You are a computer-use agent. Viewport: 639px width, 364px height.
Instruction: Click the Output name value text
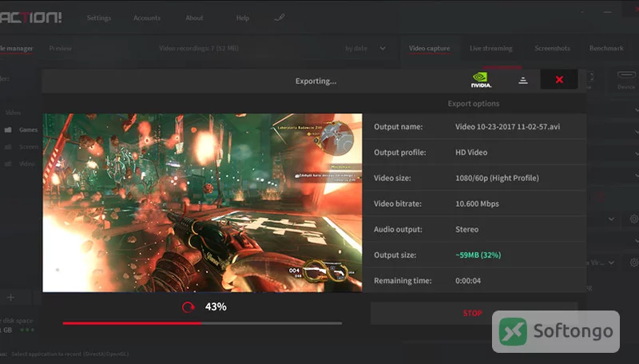point(507,127)
